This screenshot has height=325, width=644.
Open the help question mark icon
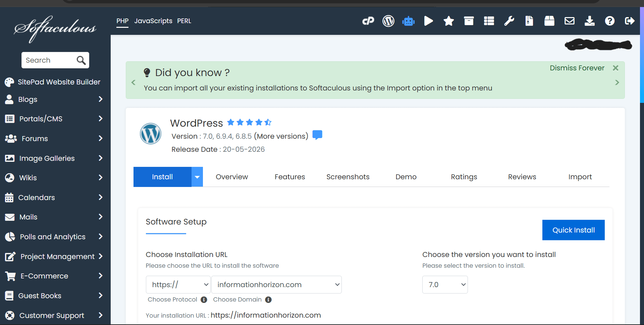pyautogui.click(x=609, y=21)
